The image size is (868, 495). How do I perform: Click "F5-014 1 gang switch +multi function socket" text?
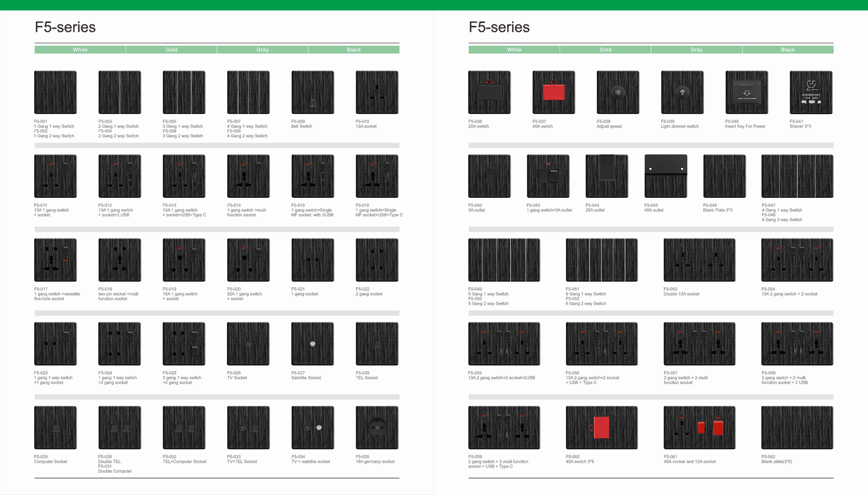(x=246, y=210)
